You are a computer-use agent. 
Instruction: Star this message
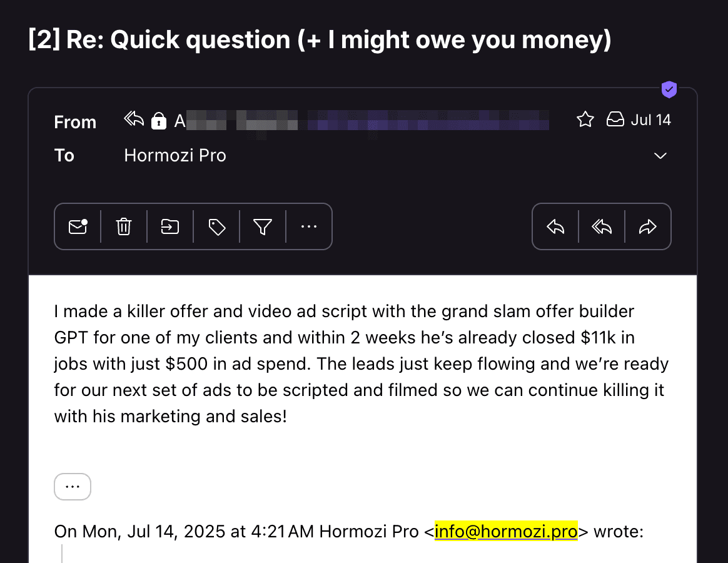[585, 119]
